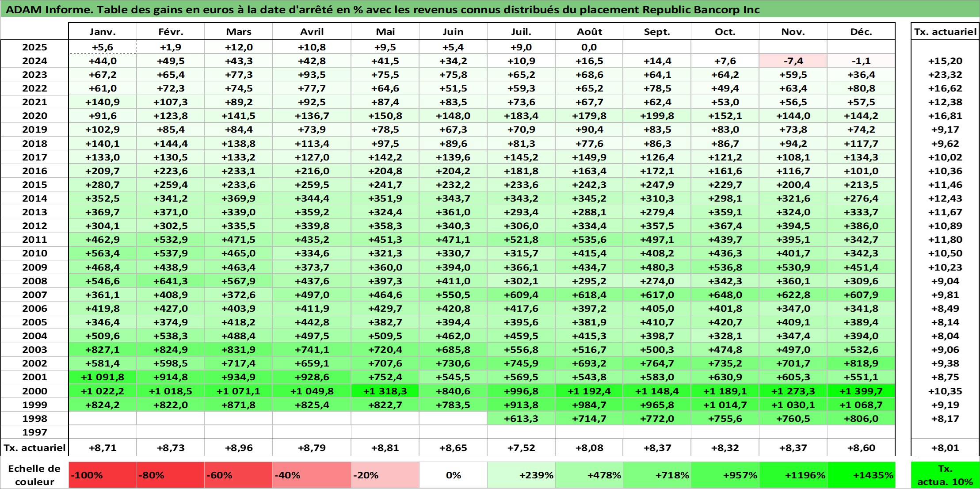
Task: Select the +718% green scale swatch
Action: pos(657,475)
